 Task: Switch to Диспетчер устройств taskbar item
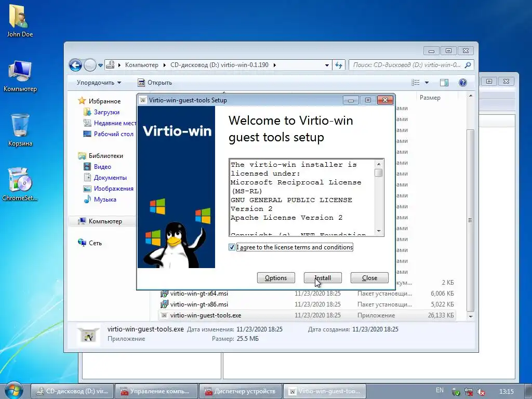[240, 391]
